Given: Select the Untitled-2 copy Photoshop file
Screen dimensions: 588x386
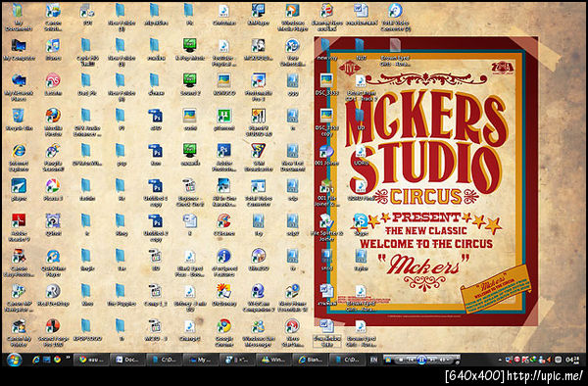Looking at the screenshot, I should pos(155,226).
